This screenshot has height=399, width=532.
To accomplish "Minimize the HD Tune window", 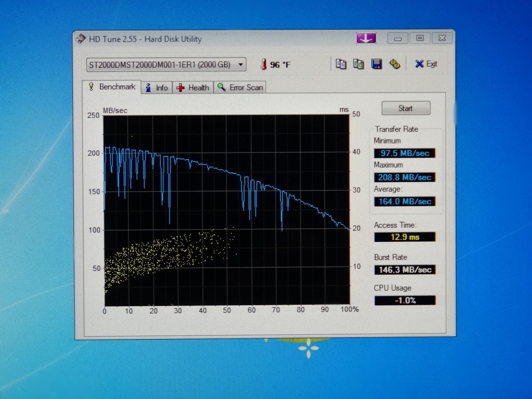I will [x=398, y=38].
